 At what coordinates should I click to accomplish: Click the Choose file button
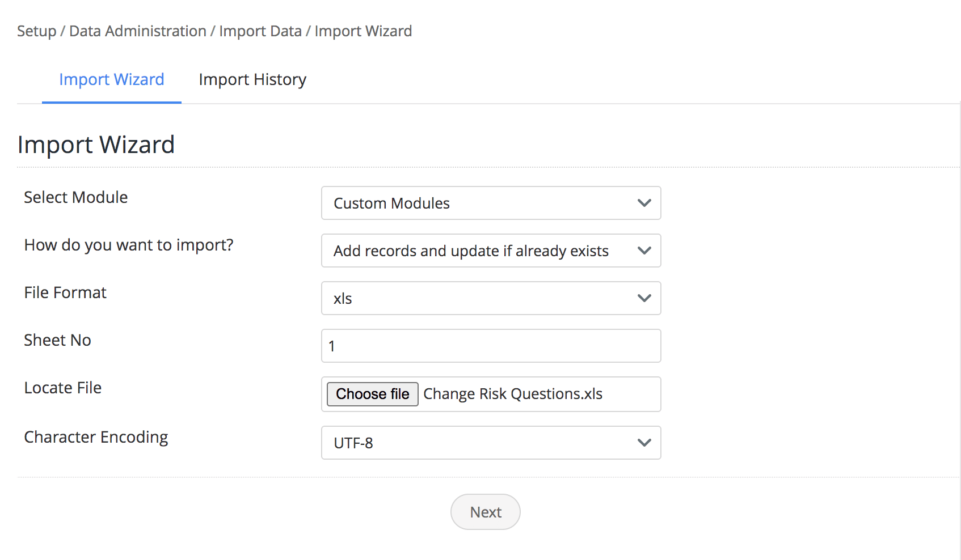[x=372, y=394]
